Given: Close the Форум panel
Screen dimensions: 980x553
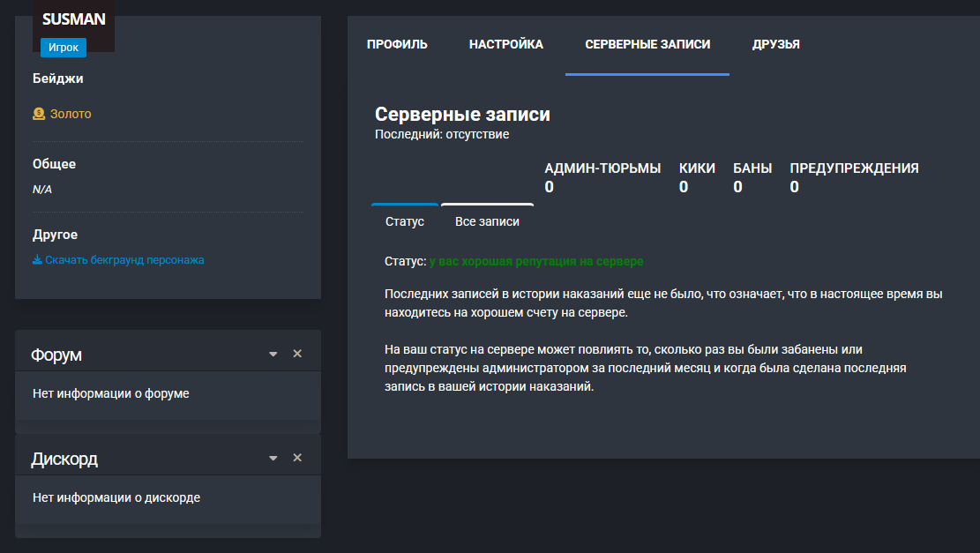Looking at the screenshot, I should 297,354.
